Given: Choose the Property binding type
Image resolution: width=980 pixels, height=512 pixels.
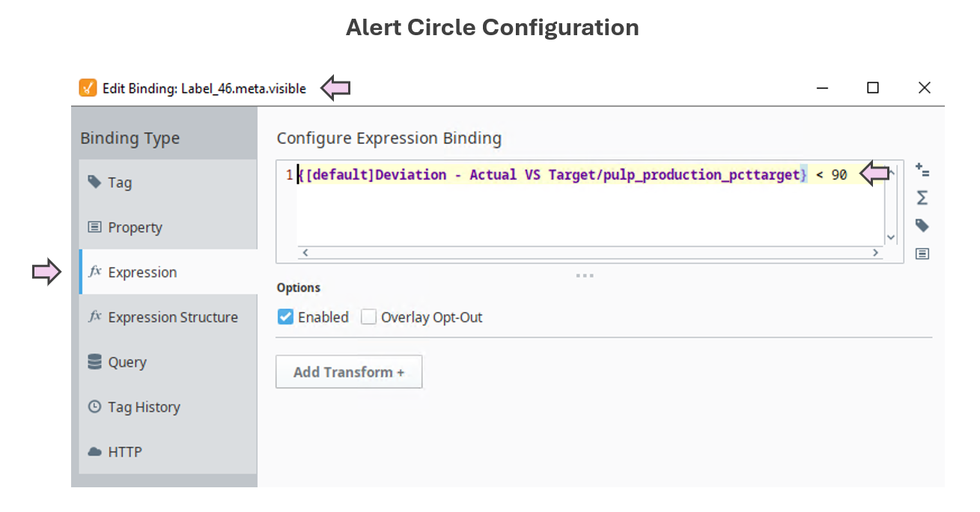Looking at the screenshot, I should tap(135, 228).
